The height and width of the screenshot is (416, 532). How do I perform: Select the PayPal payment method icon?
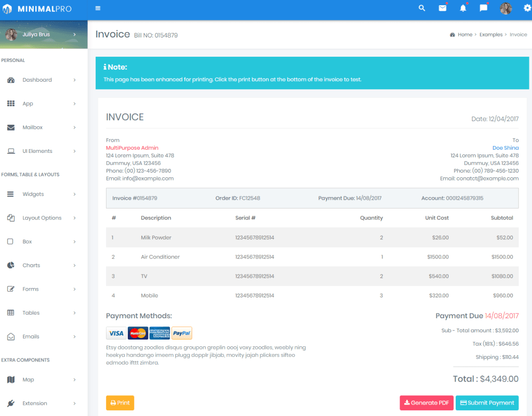[181, 333]
